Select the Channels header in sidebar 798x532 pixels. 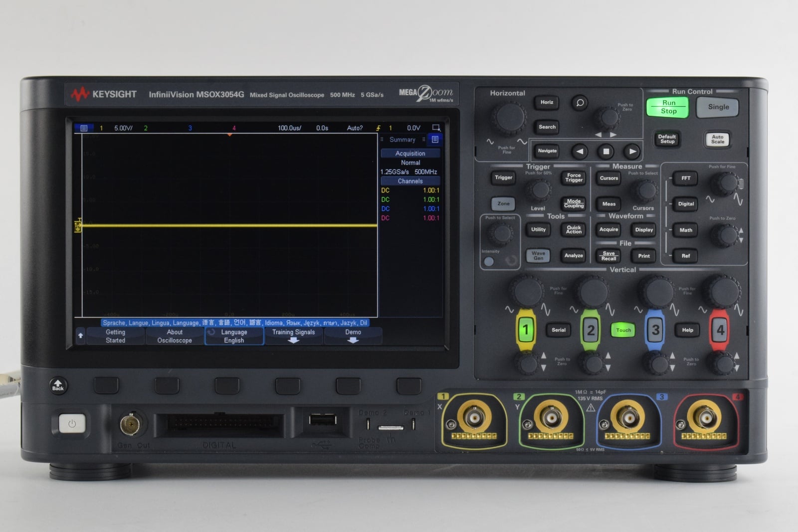click(410, 181)
